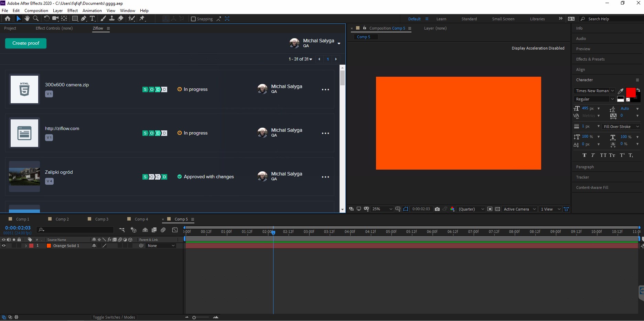
Task: Click the Home icon in toolbar
Action: click(8, 19)
